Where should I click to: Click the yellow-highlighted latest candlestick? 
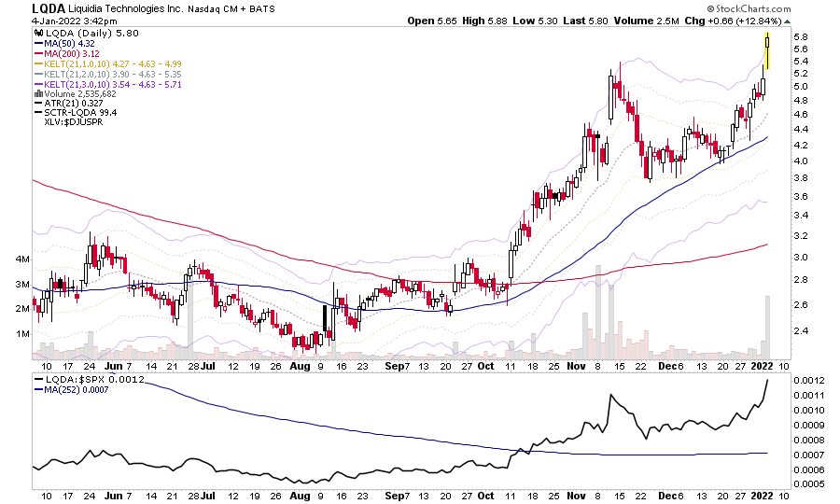(x=767, y=51)
